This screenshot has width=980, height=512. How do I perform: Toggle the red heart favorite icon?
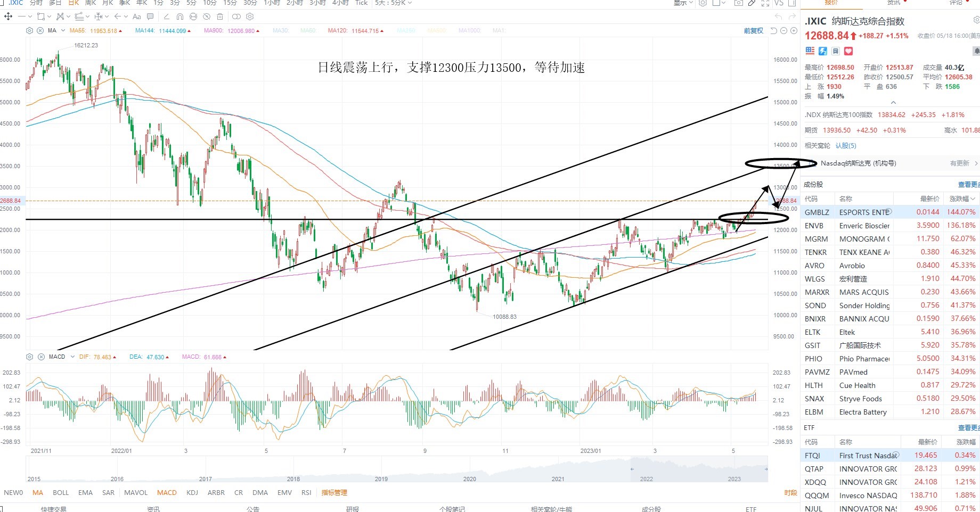click(x=848, y=51)
